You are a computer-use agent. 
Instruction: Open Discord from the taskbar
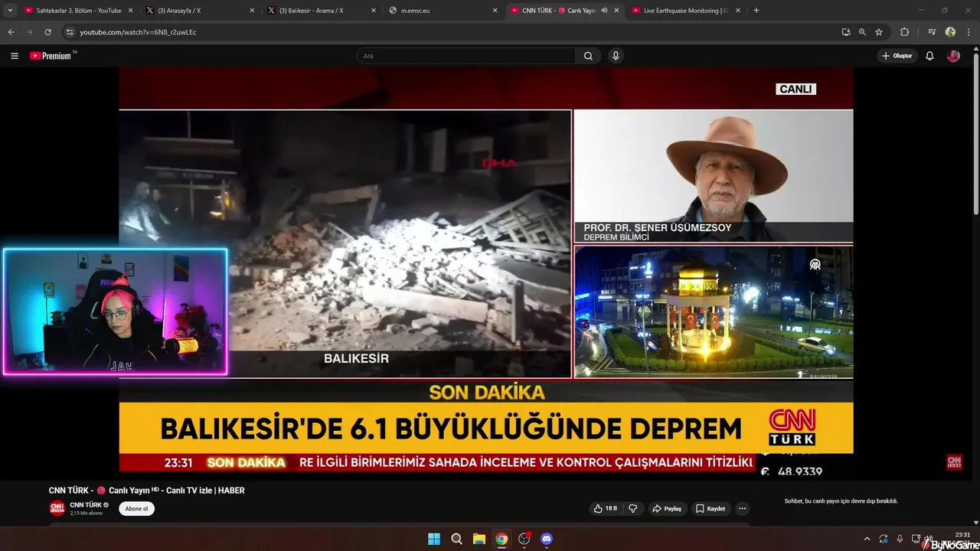[x=547, y=539]
